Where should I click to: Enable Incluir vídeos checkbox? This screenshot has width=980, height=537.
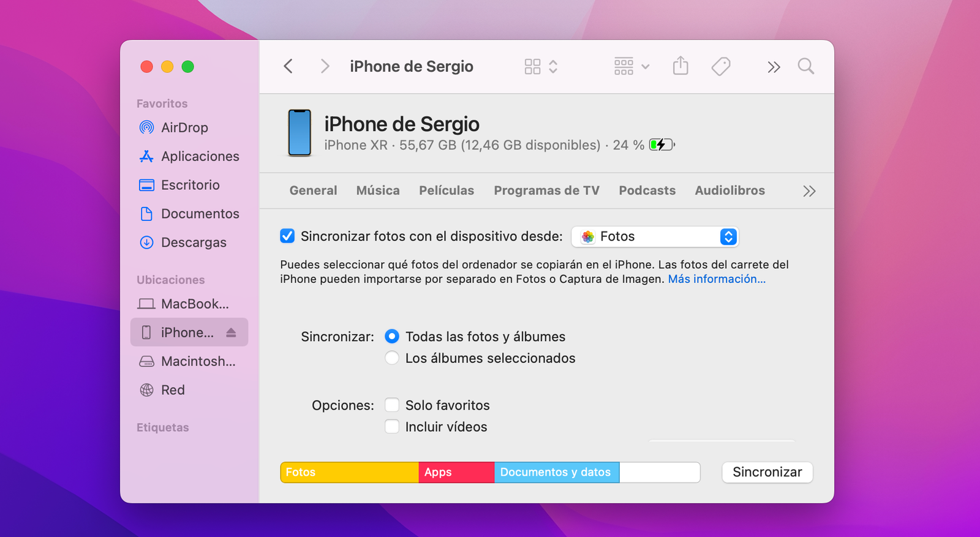coord(392,426)
